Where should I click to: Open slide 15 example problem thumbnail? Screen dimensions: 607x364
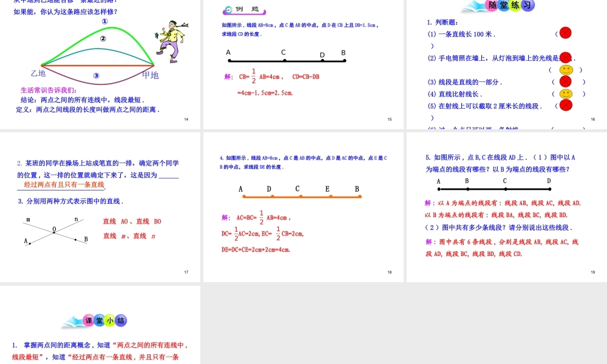pyautogui.click(x=303, y=64)
